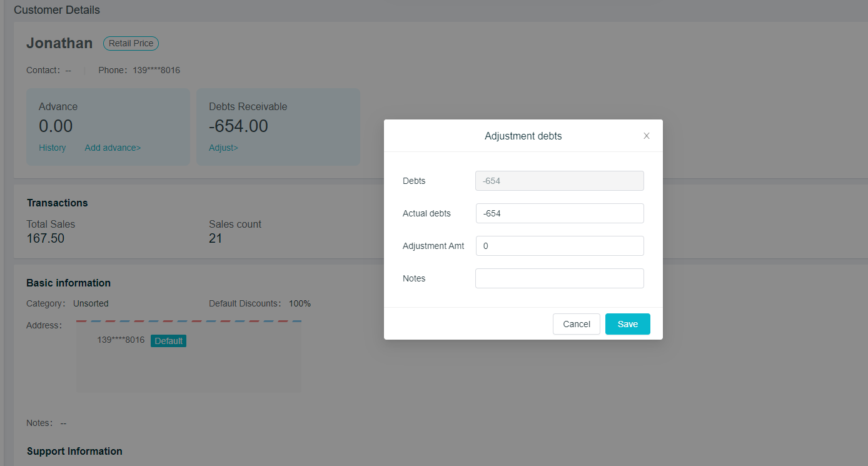Click the Total Sales value 167.50

[x=45, y=238]
